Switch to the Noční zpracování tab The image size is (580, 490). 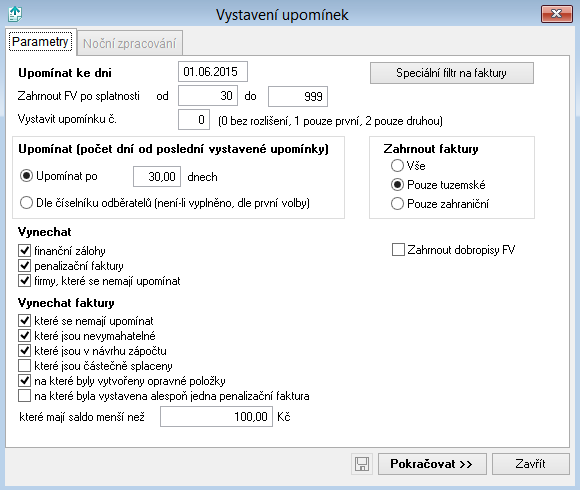click(129, 43)
